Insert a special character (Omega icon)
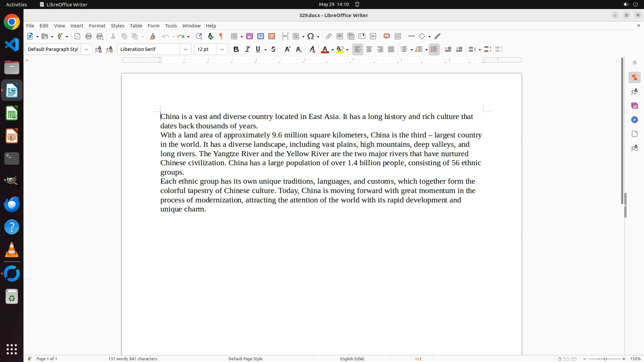Screen dimensions: 644x362 pyautogui.click(x=311, y=36)
